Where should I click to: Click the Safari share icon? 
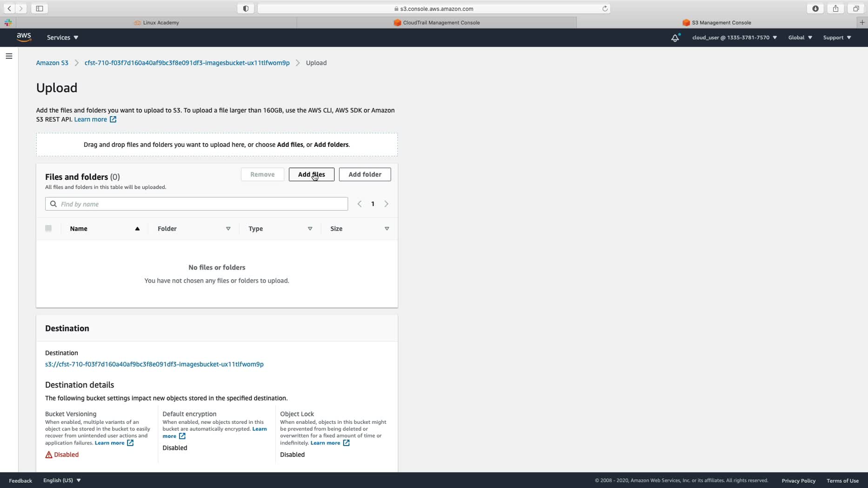[x=836, y=8]
